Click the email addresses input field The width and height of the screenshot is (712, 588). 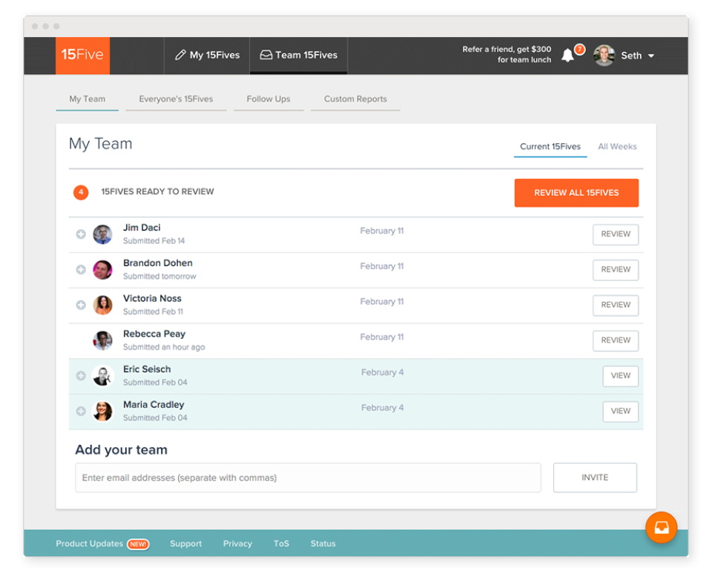308,478
